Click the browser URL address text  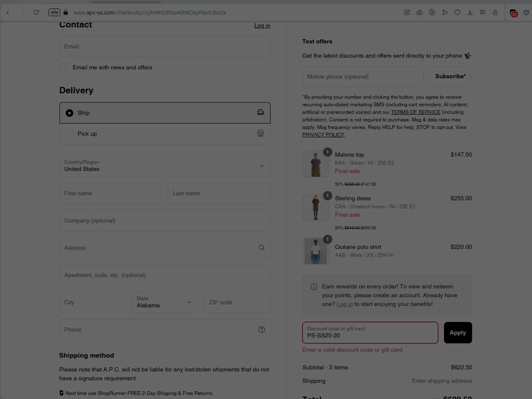pos(150,12)
